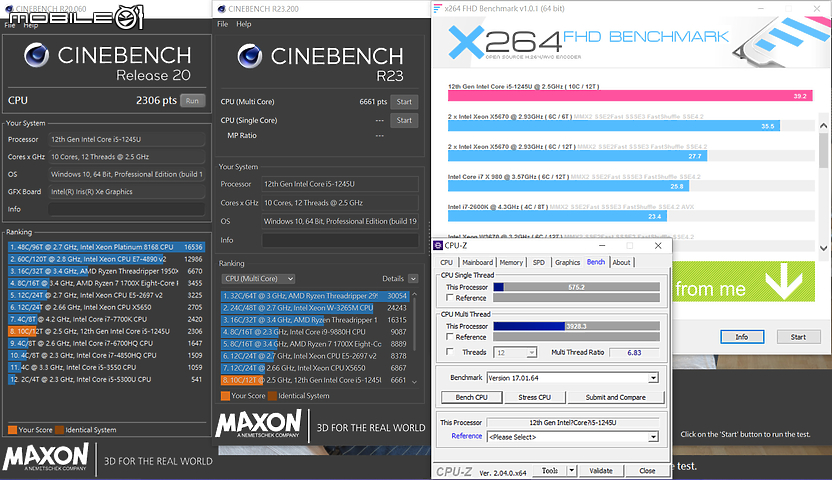The width and height of the screenshot is (832, 480).
Task: Click the Stress CPU button
Action: point(534,397)
